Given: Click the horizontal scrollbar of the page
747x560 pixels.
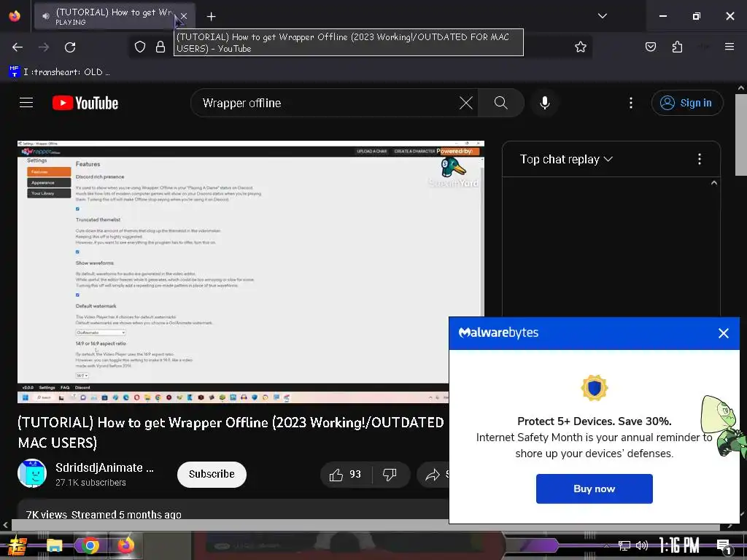Looking at the screenshot, I should tap(365, 525).
